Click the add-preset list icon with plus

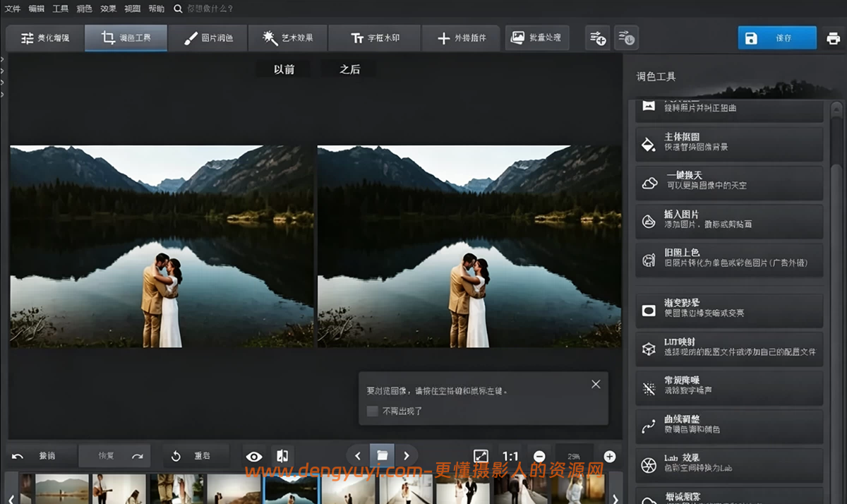597,38
